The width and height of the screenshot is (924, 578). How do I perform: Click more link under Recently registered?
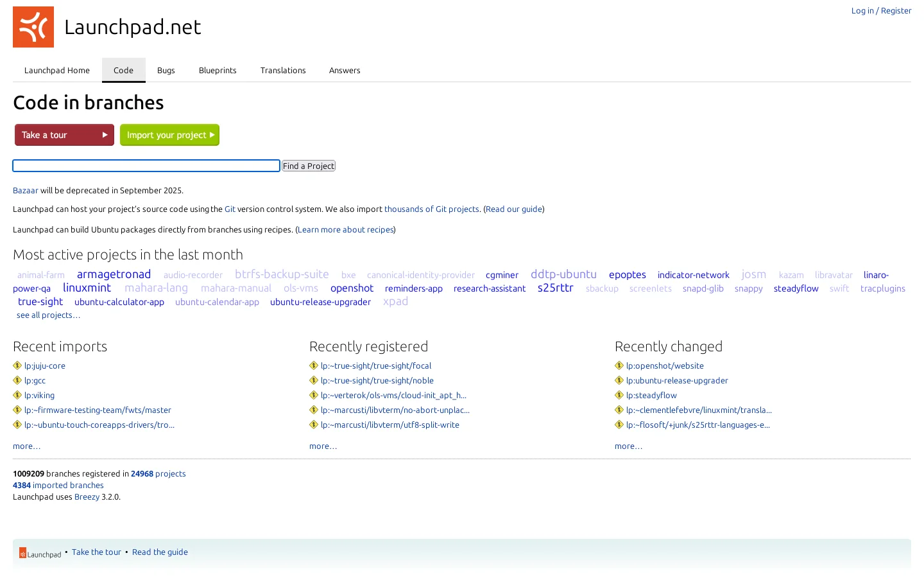[x=323, y=446]
